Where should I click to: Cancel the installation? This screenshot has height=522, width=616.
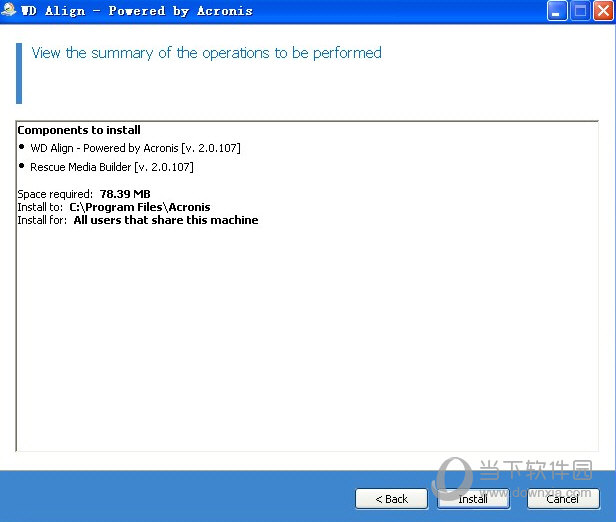(563, 499)
